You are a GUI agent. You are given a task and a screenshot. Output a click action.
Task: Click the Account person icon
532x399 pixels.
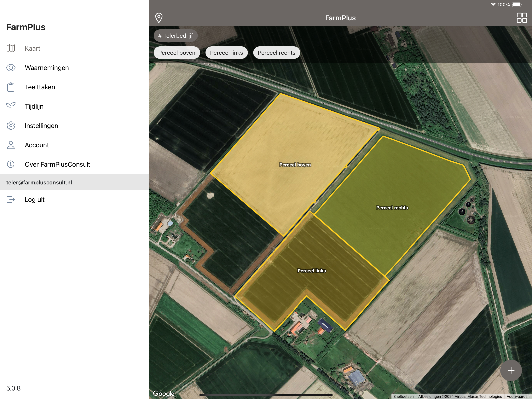11,145
